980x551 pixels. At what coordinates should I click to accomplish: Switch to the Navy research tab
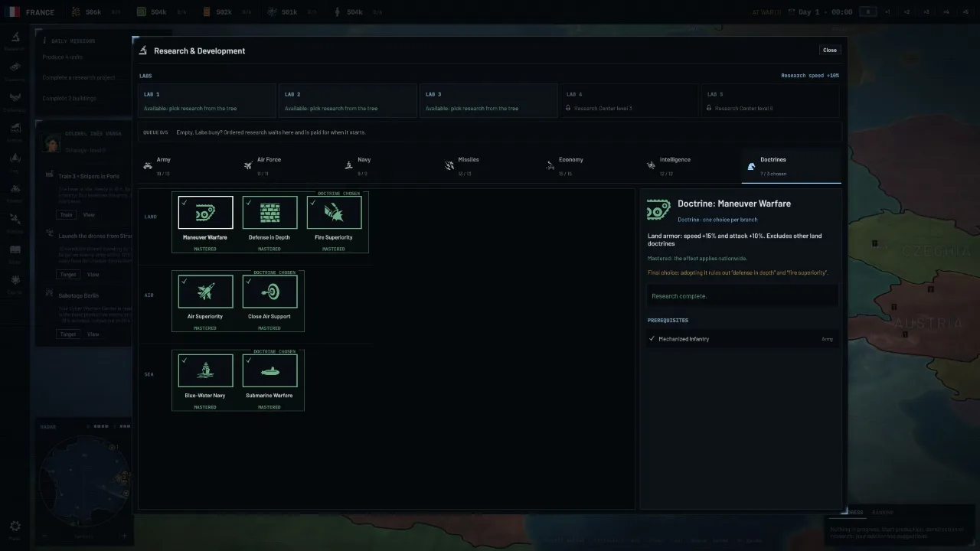click(x=390, y=165)
